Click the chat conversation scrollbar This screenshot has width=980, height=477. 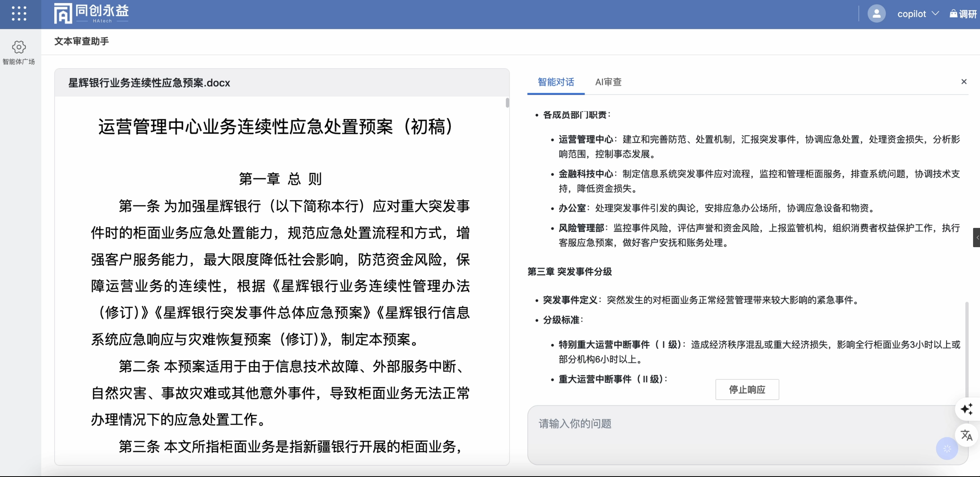point(967,346)
